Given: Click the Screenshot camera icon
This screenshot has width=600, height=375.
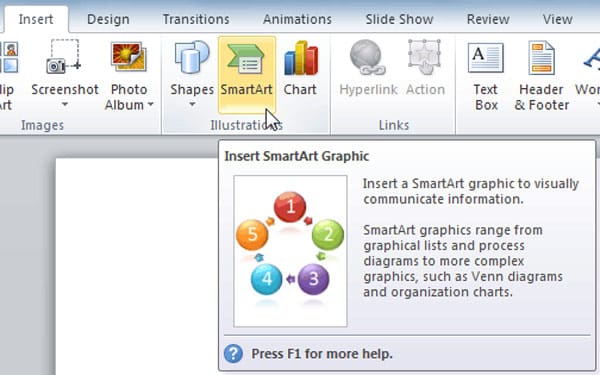Looking at the screenshot, I should (64, 57).
